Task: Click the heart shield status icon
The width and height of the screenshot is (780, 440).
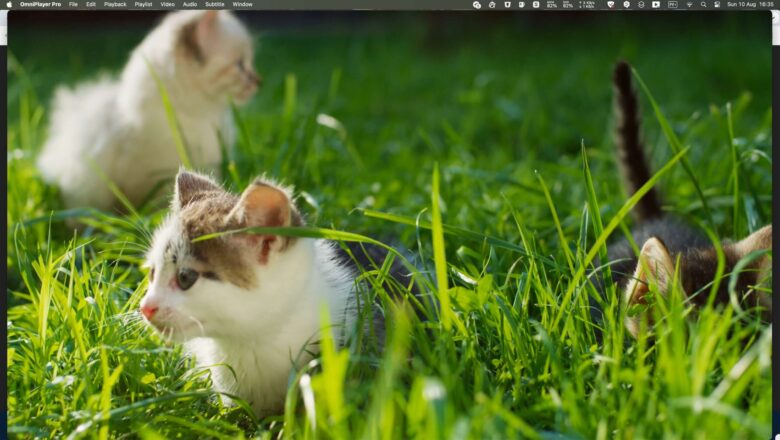Action: click(x=610, y=4)
